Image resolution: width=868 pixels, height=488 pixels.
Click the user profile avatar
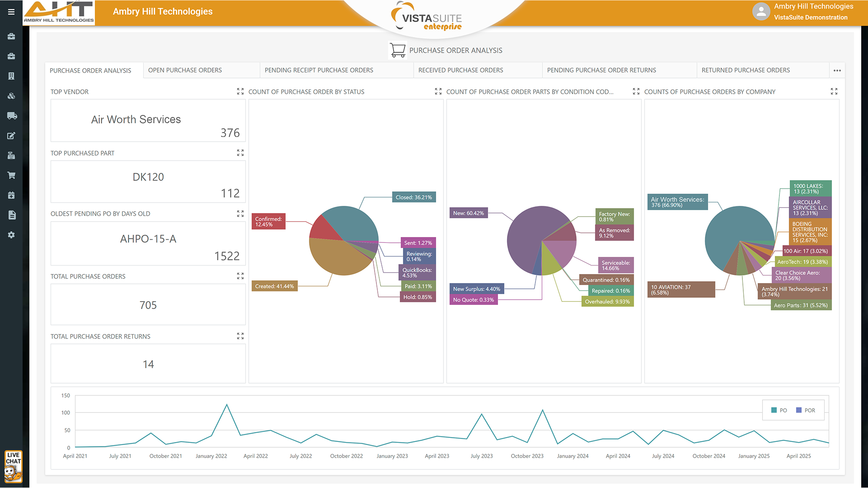761,12
